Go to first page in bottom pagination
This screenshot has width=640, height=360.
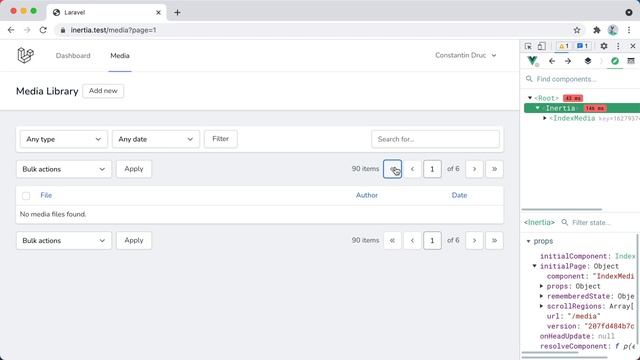click(392, 240)
